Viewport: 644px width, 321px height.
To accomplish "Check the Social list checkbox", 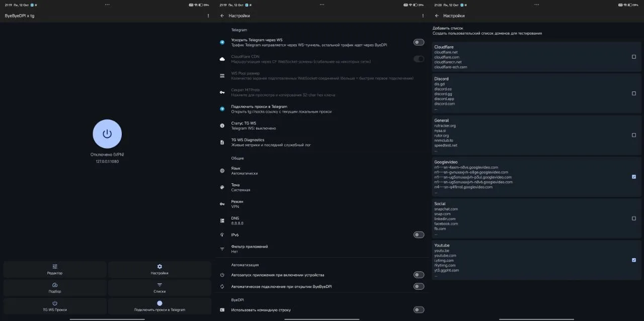I will 634,219.
